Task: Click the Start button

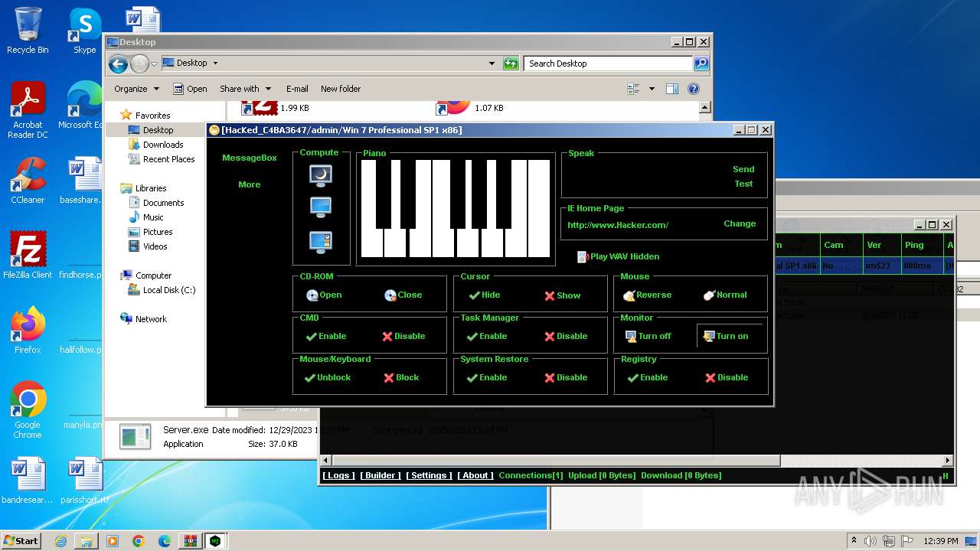Action: [x=21, y=540]
